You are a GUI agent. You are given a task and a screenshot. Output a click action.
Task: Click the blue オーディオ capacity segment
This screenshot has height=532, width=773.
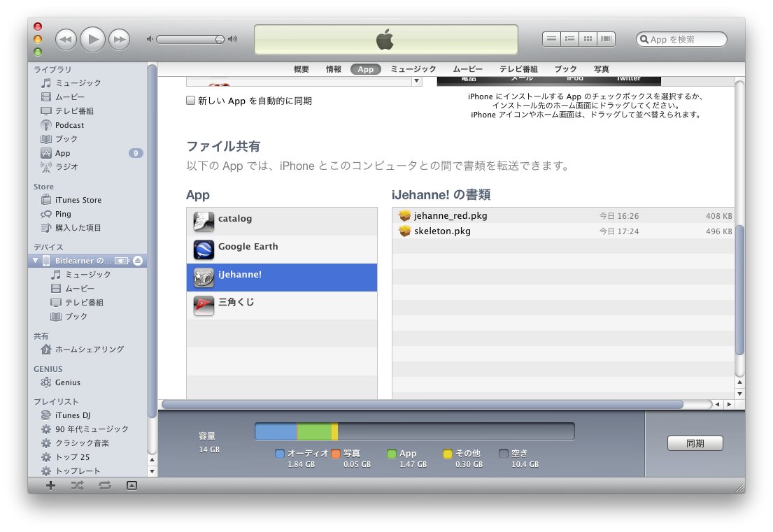point(276,431)
